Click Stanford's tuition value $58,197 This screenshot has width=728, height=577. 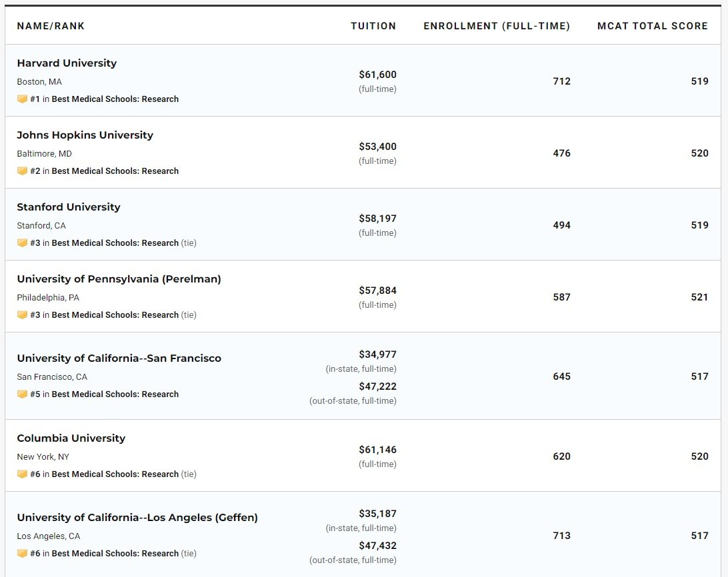(377, 219)
